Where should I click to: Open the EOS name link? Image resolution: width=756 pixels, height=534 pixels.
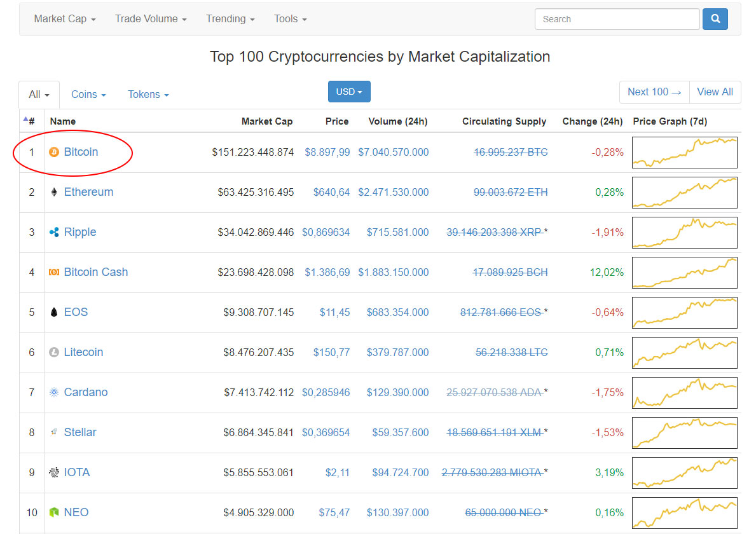coord(76,312)
